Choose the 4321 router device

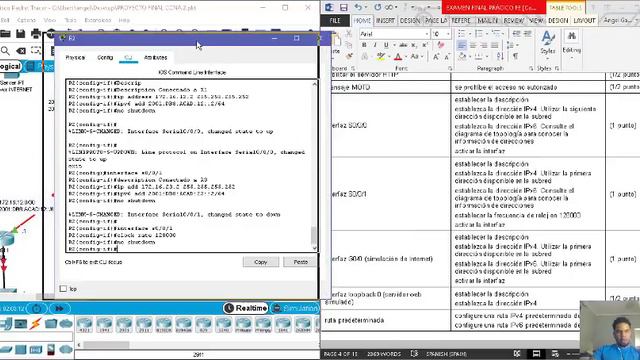84,324
